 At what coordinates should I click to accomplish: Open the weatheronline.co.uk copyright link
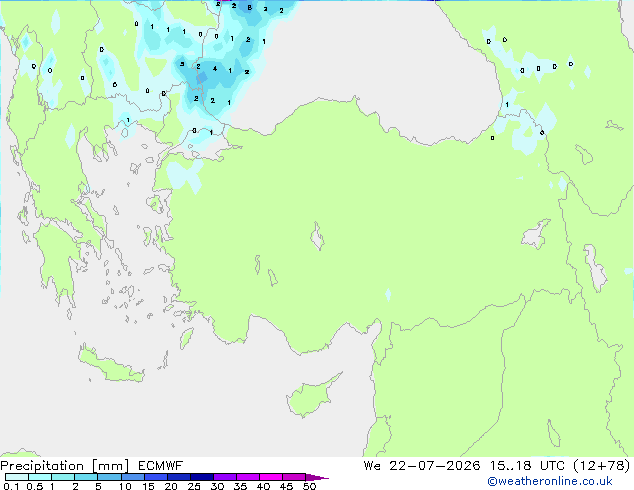click(x=550, y=481)
